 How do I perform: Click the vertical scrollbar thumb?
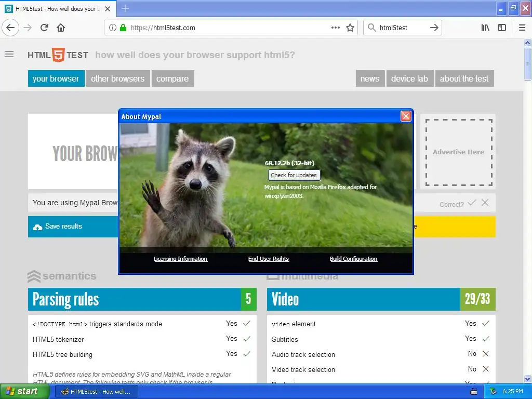point(527,64)
